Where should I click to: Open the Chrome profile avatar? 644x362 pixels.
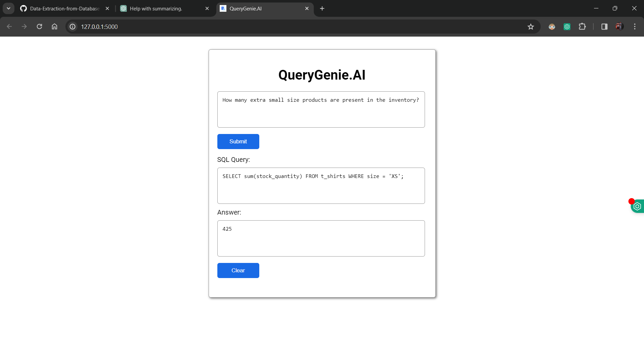click(620, 27)
